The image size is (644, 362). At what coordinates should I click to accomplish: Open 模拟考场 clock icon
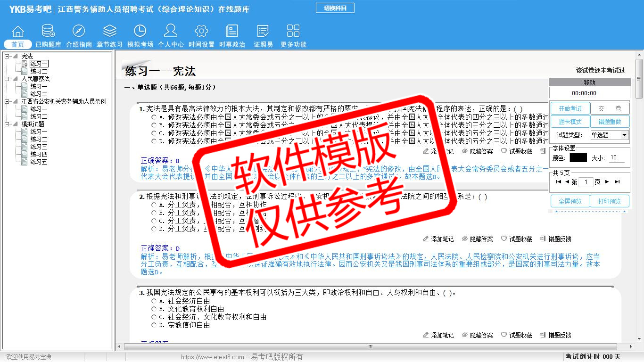[140, 31]
